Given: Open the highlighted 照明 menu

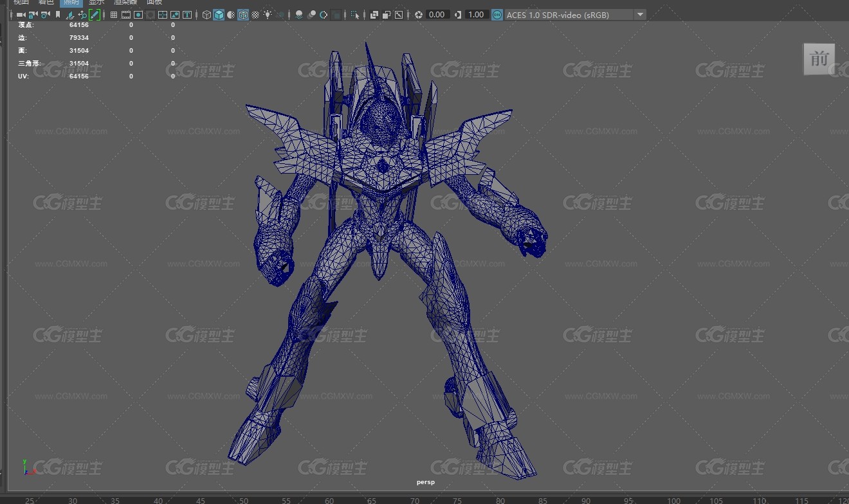Looking at the screenshot, I should coord(71,3).
